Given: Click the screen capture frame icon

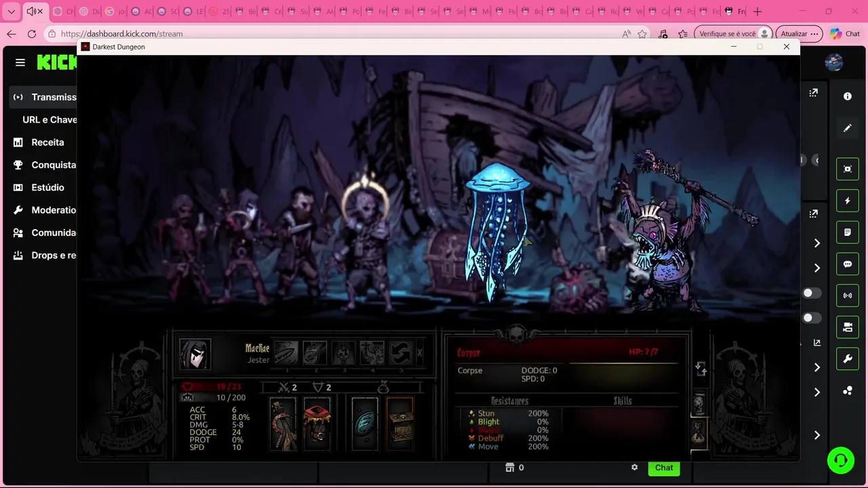Looking at the screenshot, I should point(848,169).
